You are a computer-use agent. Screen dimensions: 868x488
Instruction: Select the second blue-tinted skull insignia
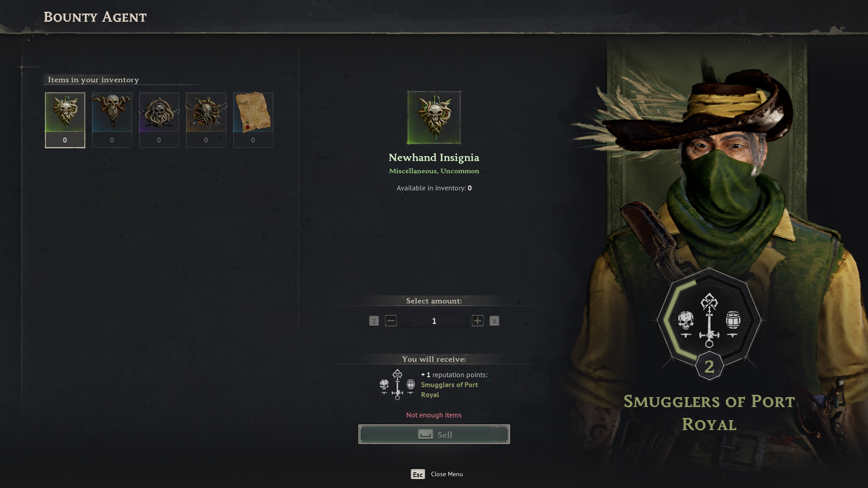(112, 120)
